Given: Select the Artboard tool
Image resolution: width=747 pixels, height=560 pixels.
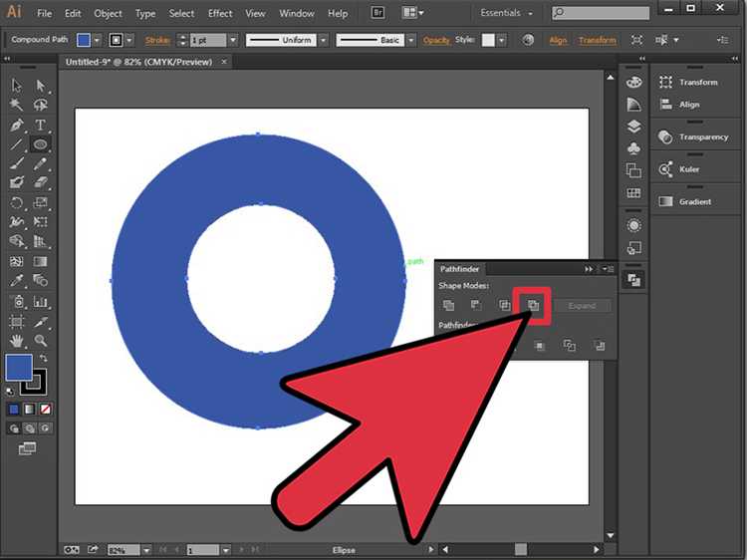Looking at the screenshot, I should pos(17,322).
